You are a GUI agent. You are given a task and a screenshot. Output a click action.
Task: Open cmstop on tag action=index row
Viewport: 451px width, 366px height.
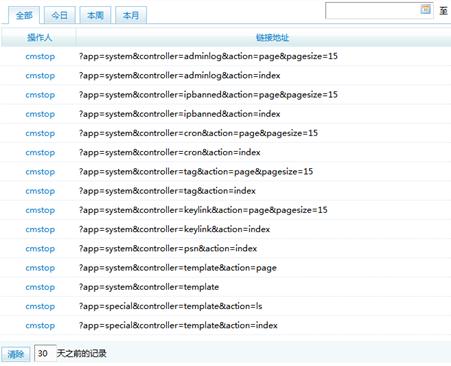(40, 191)
